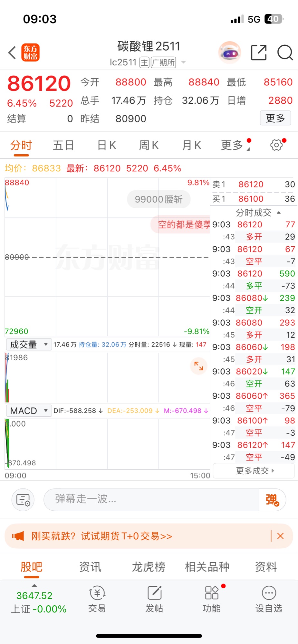Viewport: 298px width, 644px height.
Task: Open the danmaku list settings icon
Action: (x=23, y=500)
